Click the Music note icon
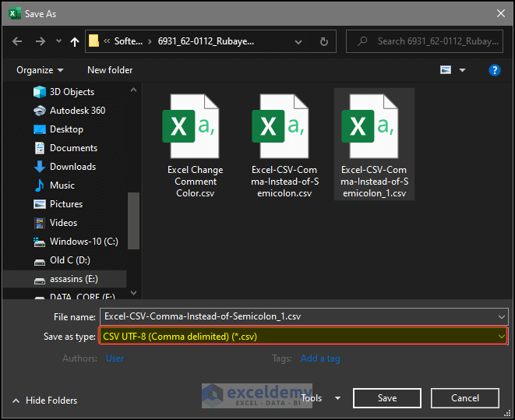515x420 pixels. [x=40, y=185]
